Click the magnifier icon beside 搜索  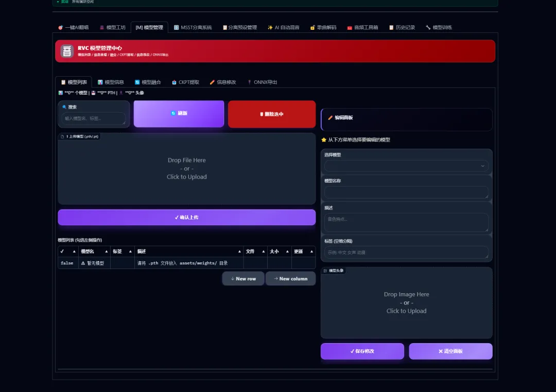pos(64,106)
